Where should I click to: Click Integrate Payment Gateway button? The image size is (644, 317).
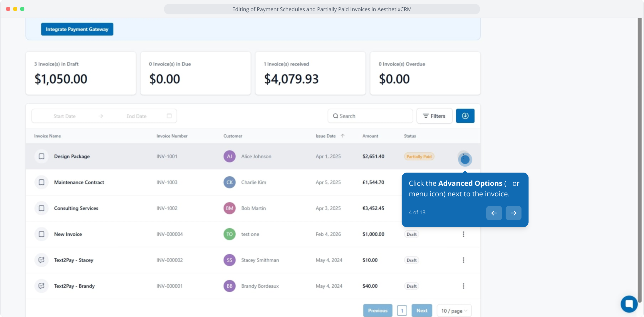pos(77,29)
